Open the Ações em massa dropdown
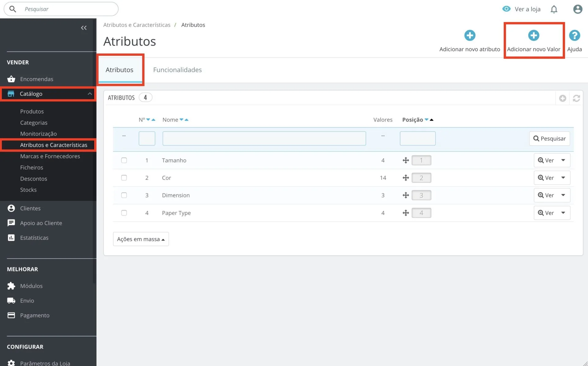Viewport: 588px width, 366px height. (141, 239)
